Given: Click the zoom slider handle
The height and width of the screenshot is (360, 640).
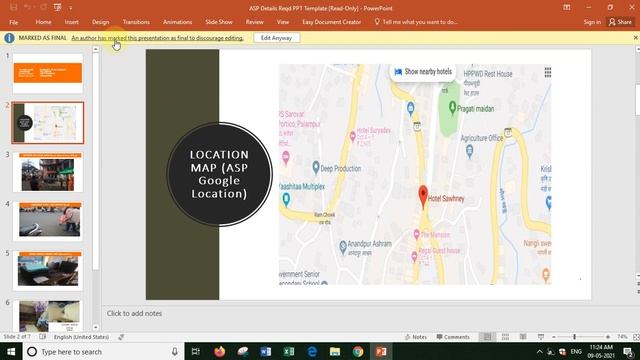Looking at the screenshot, I should tap(574, 337).
